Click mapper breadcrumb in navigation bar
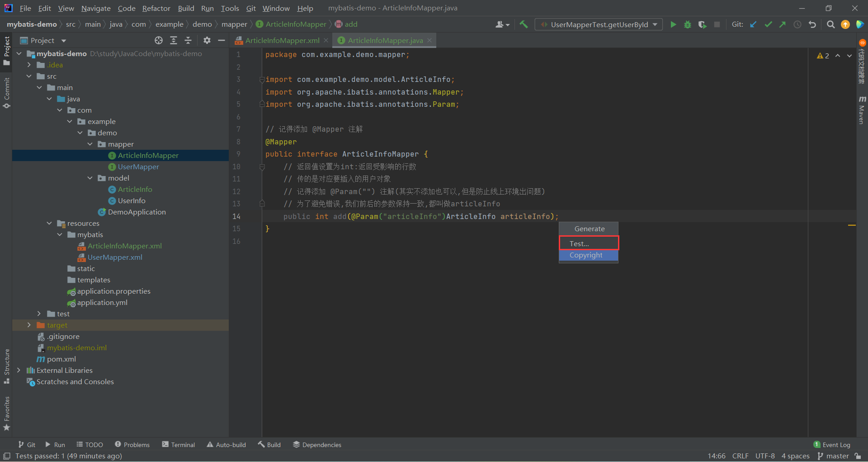The height and width of the screenshot is (462, 868). (234, 24)
